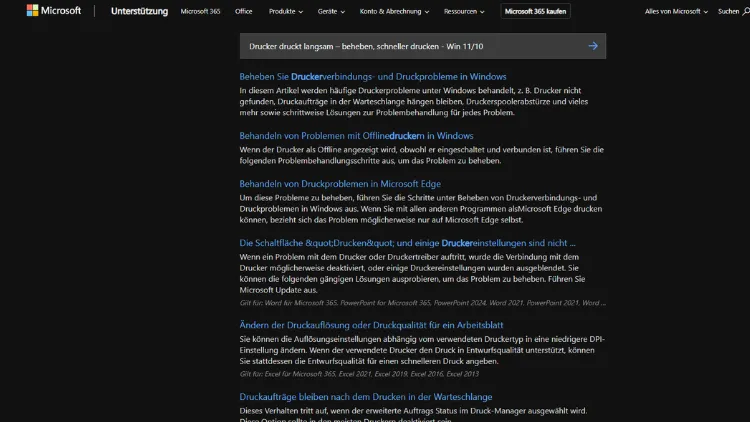Open the Unterstützung home link

point(139,11)
